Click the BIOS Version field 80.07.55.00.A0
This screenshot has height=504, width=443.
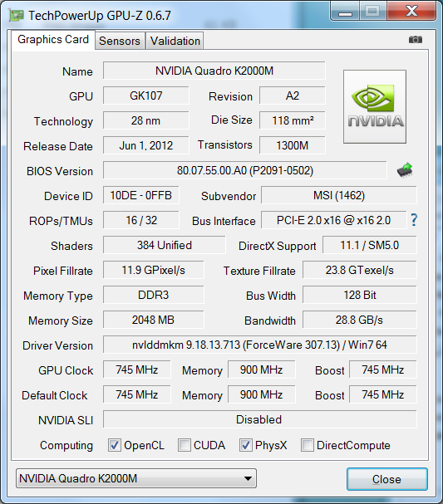245,170
